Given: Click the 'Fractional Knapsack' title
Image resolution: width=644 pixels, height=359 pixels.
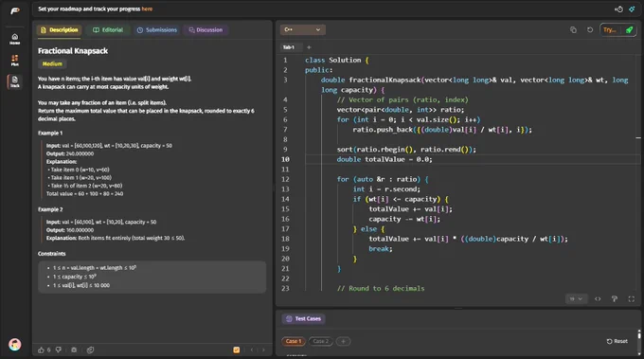Looking at the screenshot, I should [x=73, y=51].
